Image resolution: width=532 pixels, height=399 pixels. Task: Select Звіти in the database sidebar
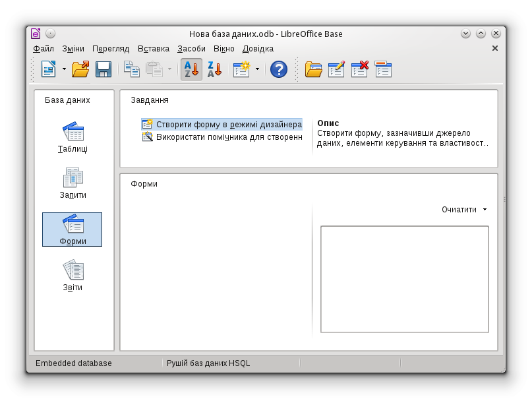tap(73, 276)
